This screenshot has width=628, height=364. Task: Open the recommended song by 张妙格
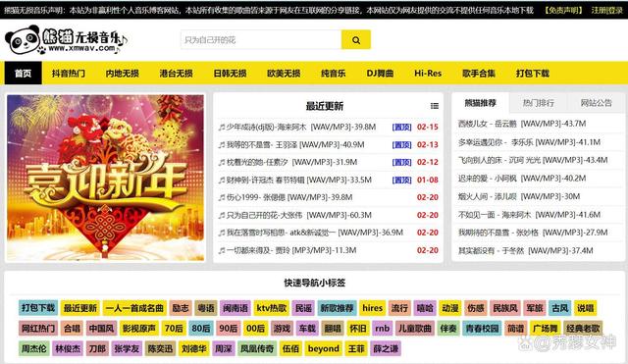click(533, 233)
